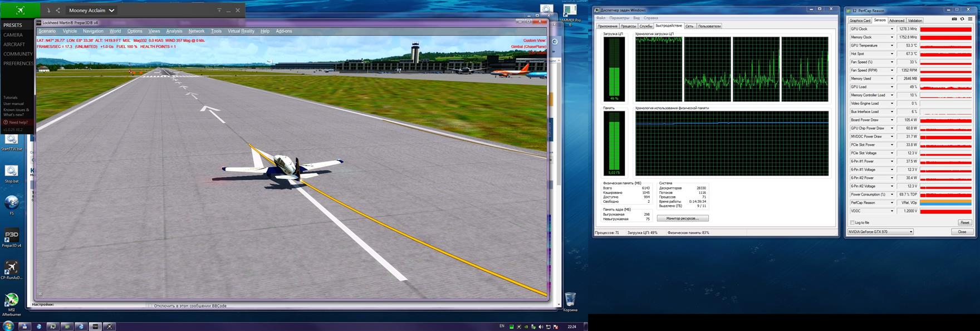Open the Options menu in Prepar3D
The width and height of the screenshot is (980, 331).
135,31
